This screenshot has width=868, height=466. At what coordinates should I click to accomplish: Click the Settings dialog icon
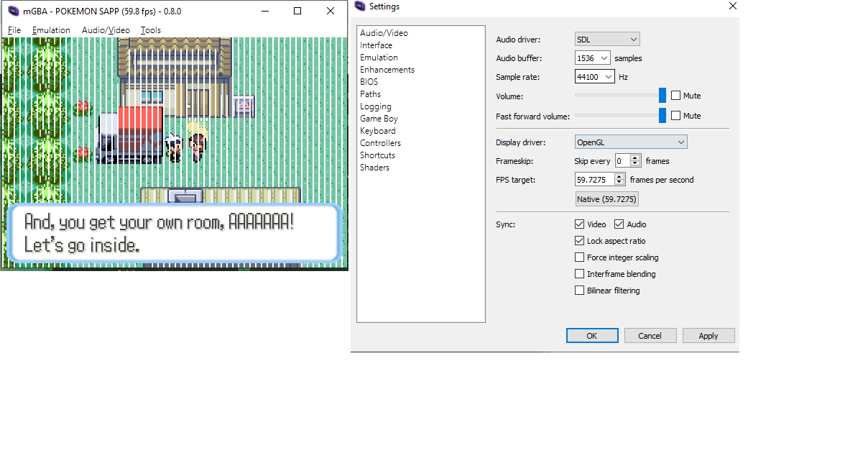coord(359,6)
